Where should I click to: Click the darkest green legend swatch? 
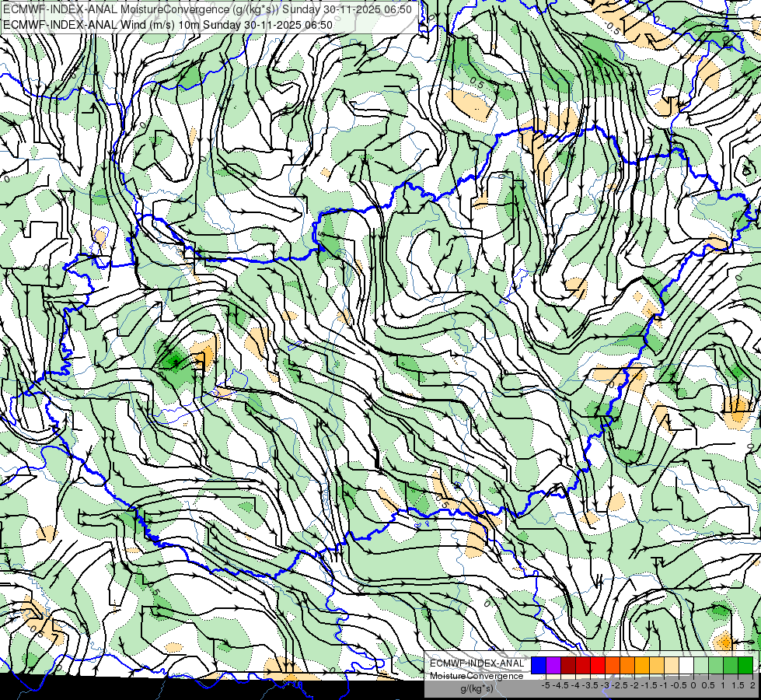click(745, 665)
